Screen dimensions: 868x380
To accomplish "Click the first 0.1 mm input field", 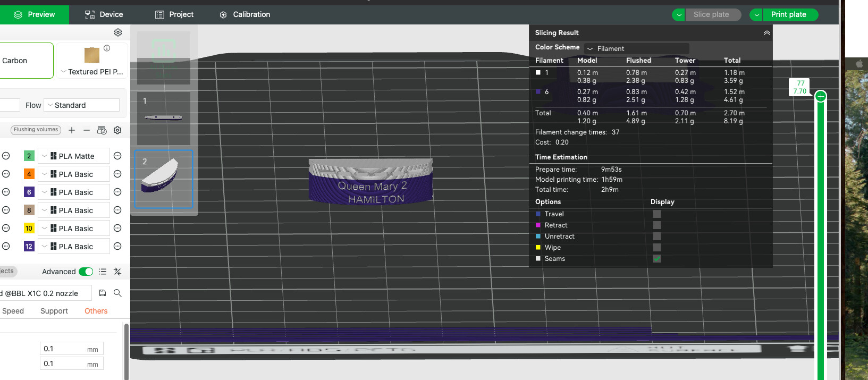I will pos(71,349).
